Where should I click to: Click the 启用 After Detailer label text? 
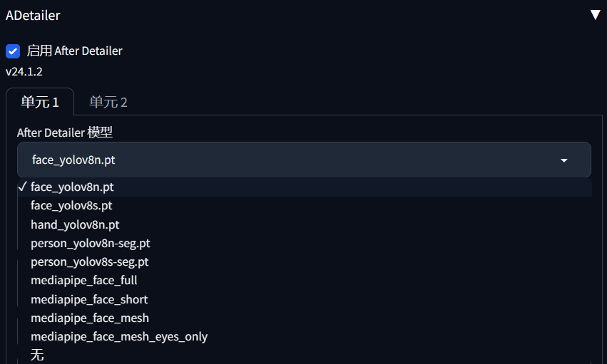(74, 51)
